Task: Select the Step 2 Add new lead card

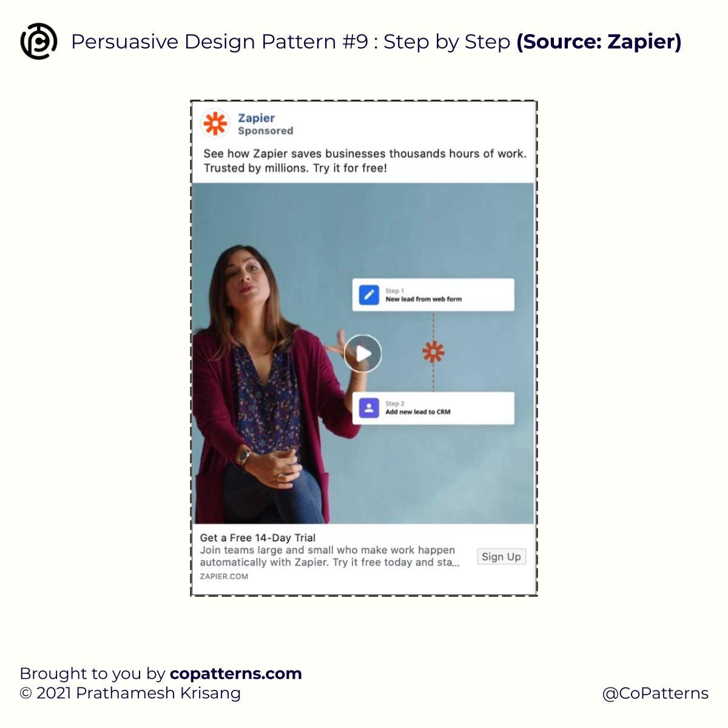Action: coord(433,408)
